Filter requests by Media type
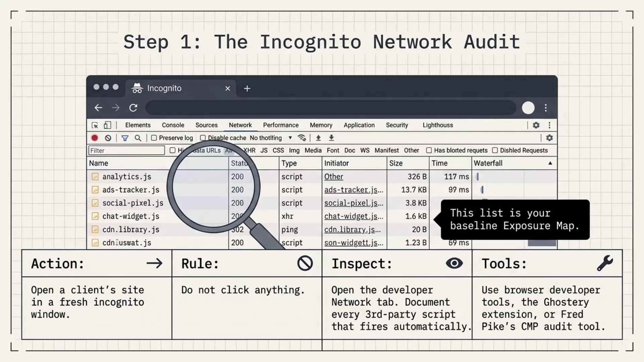The width and height of the screenshot is (644, 362). [x=313, y=150]
